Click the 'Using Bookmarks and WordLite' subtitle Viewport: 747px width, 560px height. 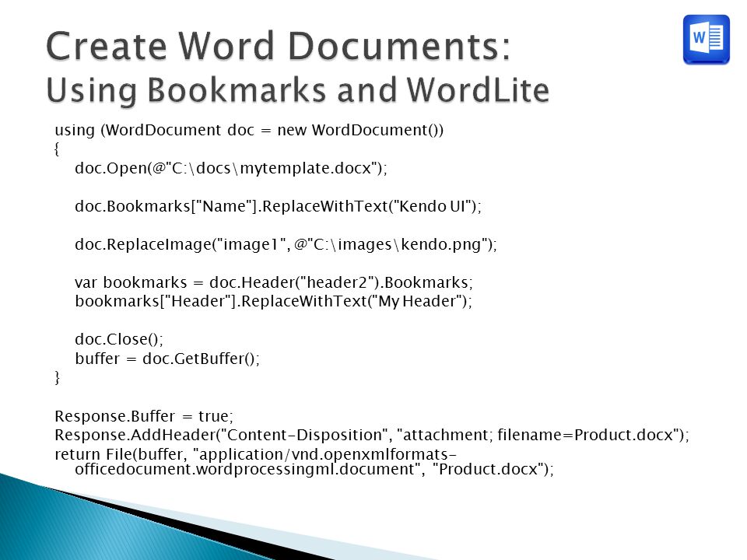[298, 90]
